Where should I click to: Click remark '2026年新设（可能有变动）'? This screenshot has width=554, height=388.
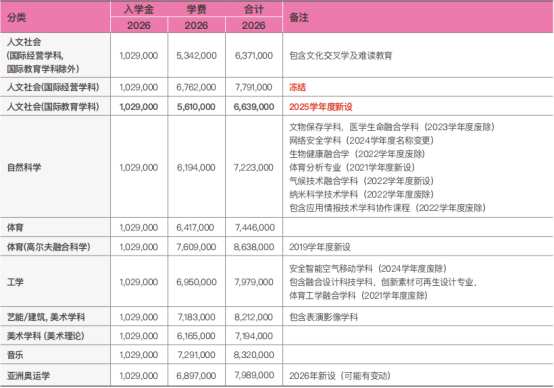340,375
